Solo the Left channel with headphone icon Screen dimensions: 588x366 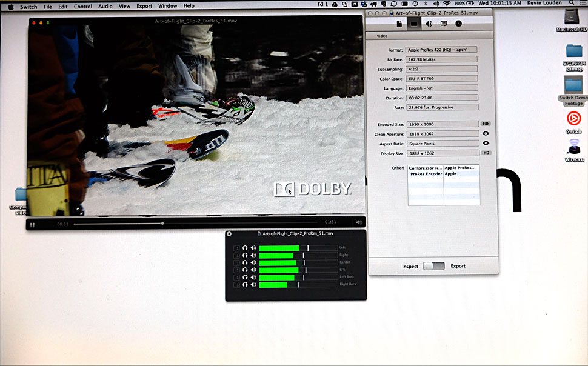[x=246, y=248]
